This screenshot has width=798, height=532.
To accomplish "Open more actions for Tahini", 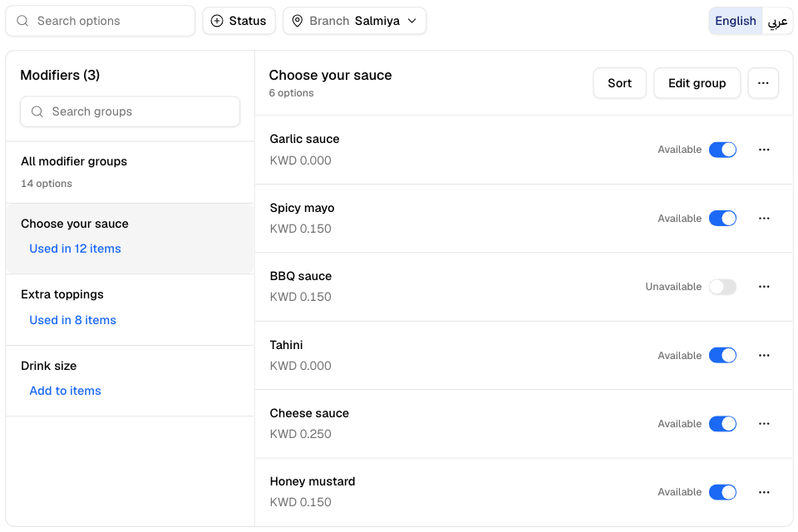I will pyautogui.click(x=764, y=355).
